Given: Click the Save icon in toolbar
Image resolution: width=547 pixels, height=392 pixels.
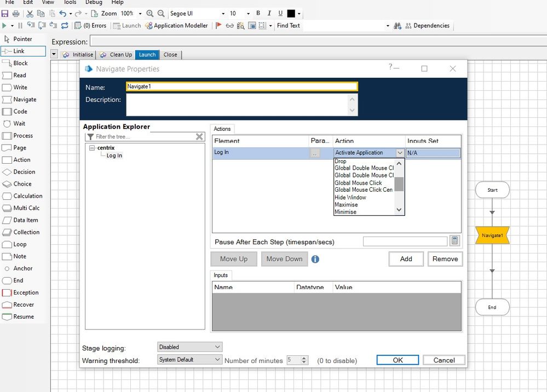Looking at the screenshot, I should coord(5,13).
